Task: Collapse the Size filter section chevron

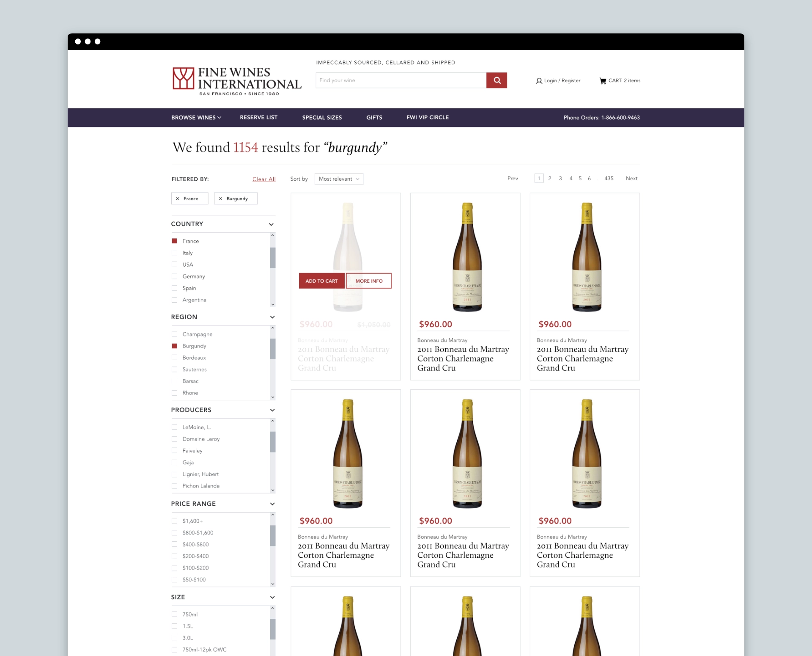Action: point(272,598)
